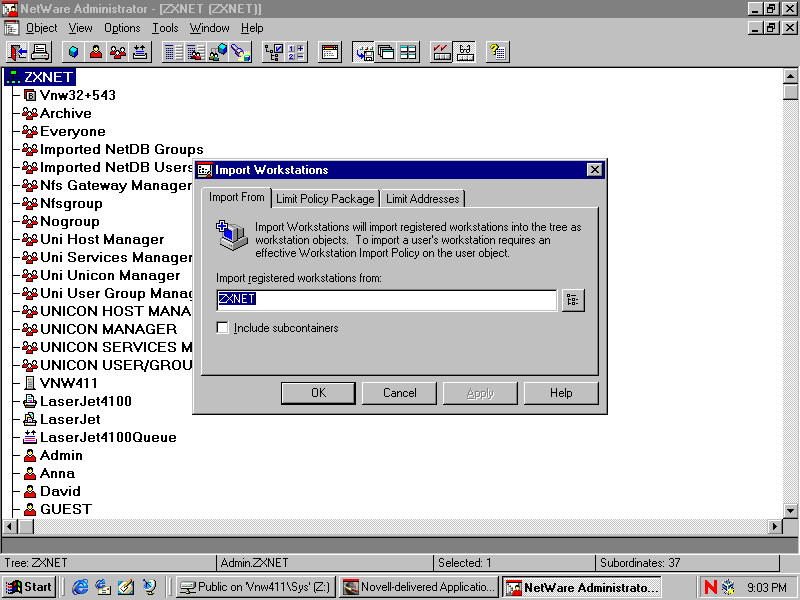Open Outlook Express from the quick launch bar
Image resolution: width=800 pixels, height=600 pixels.
click(103, 587)
